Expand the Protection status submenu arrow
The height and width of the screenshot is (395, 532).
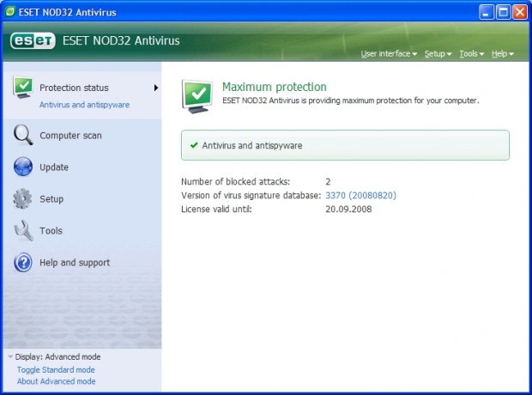(x=155, y=88)
